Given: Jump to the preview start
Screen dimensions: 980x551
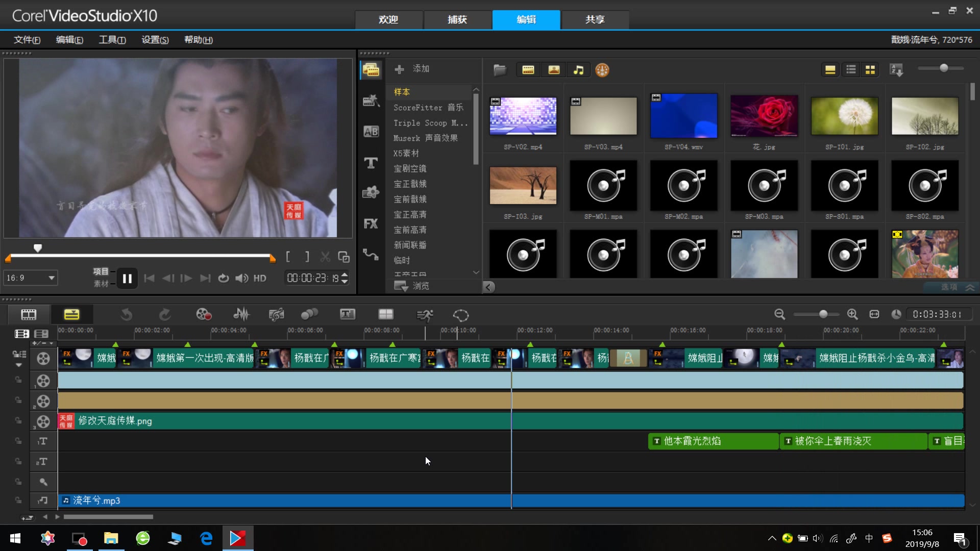Looking at the screenshot, I should [x=149, y=278].
